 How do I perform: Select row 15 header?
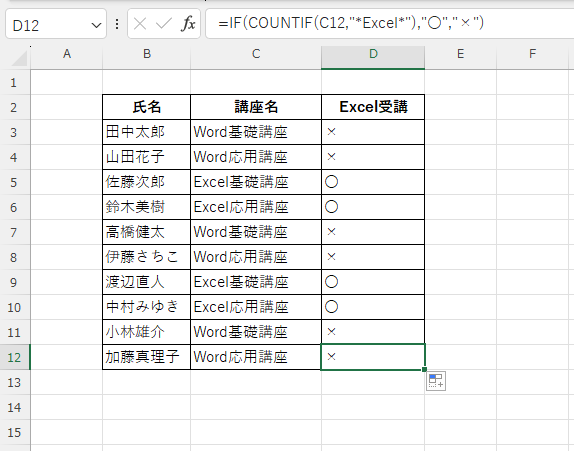point(14,432)
